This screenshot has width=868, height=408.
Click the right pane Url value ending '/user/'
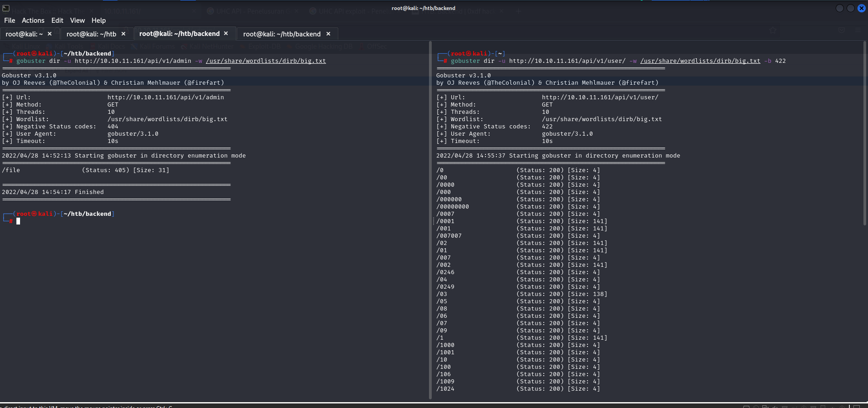[x=600, y=97]
